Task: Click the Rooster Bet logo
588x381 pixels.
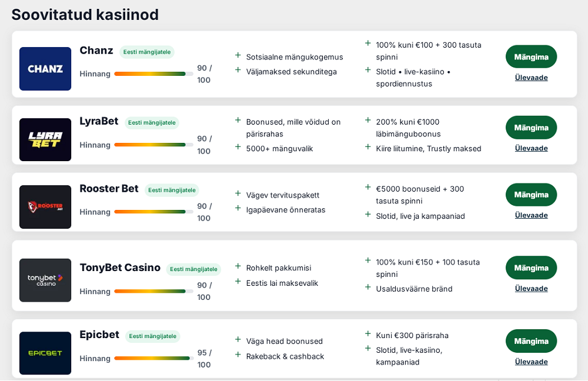Action: click(x=45, y=207)
